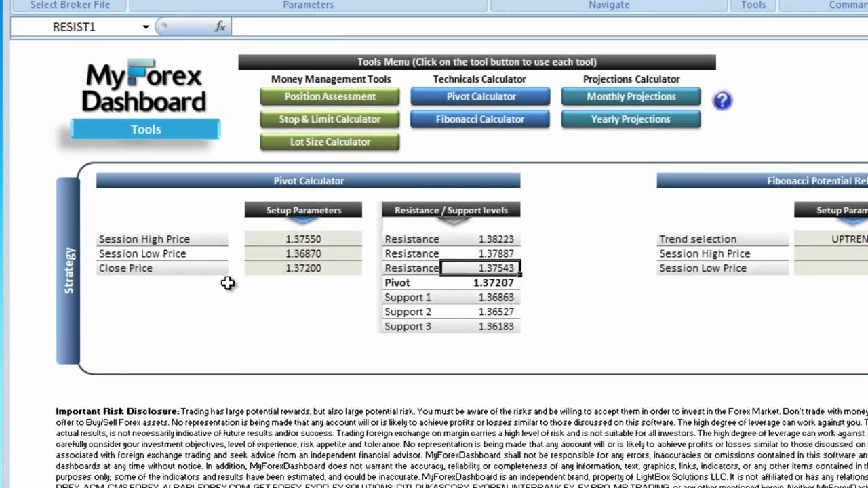Click the blue question mark help icon

pyautogui.click(x=722, y=101)
